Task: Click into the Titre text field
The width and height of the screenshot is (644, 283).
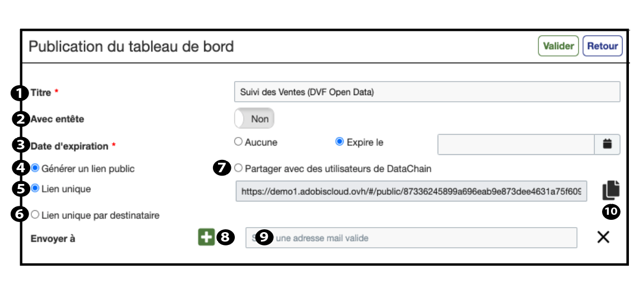Action: point(427,92)
